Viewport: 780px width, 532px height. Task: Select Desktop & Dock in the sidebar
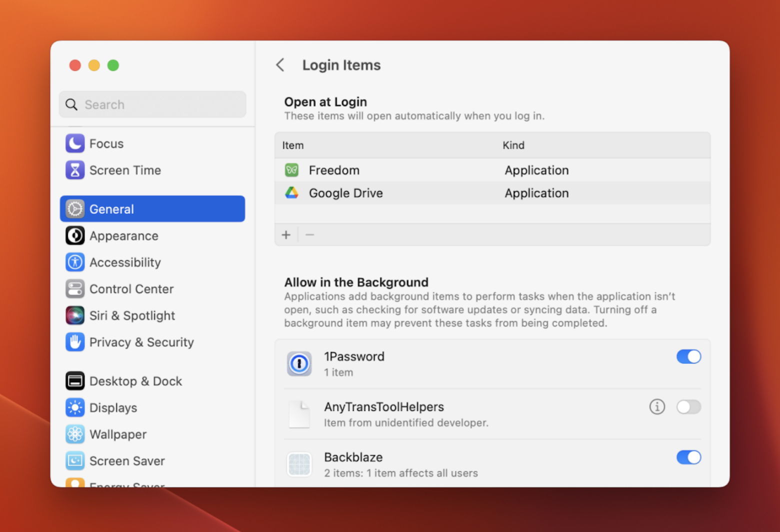(74, 380)
